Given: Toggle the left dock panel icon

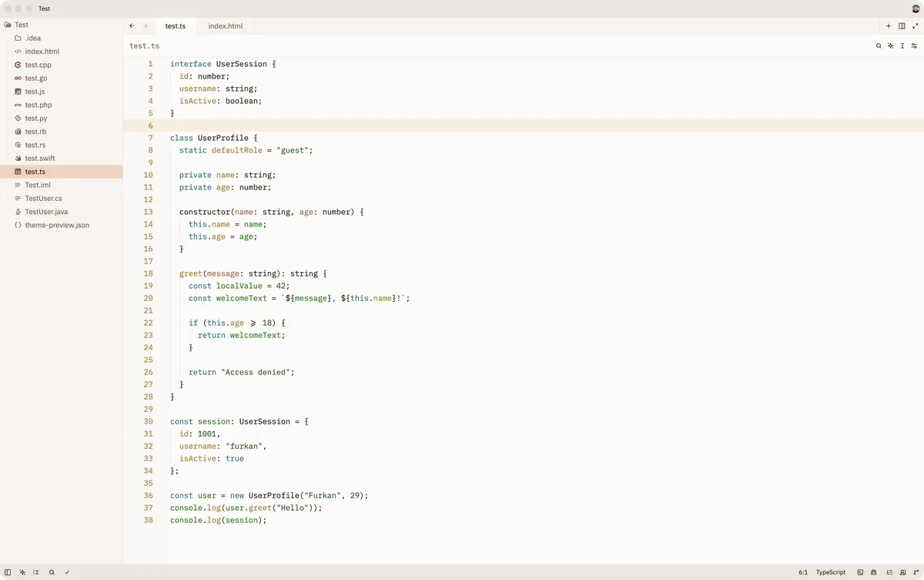Looking at the screenshot, I should 8,572.
